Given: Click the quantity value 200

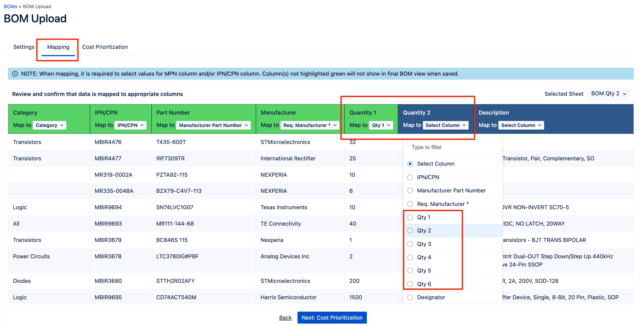Looking at the screenshot, I should [x=354, y=281].
